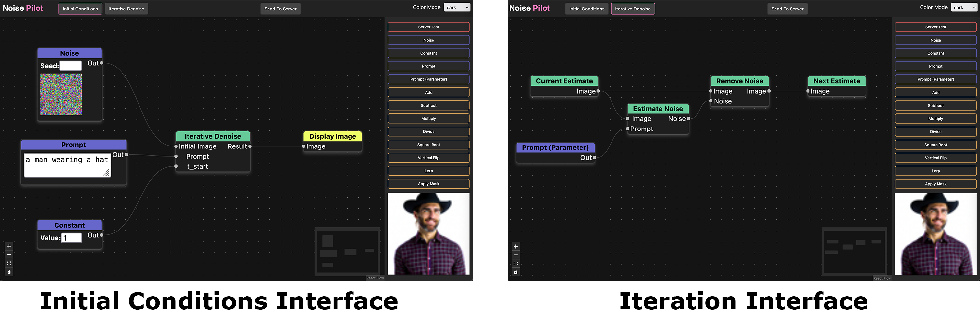The height and width of the screenshot is (327, 980).
Task: Open Color Mode dropdown in left window
Action: pyautogui.click(x=457, y=7)
